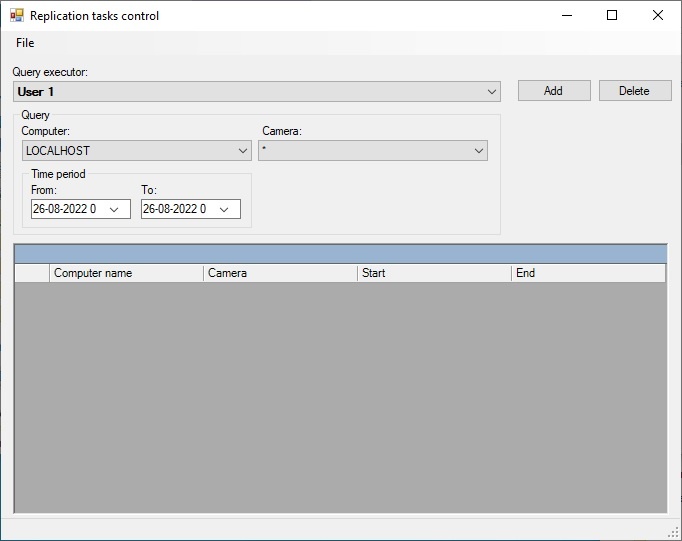Image resolution: width=682 pixels, height=541 pixels.
Task: Open the From date picker arrow
Action: click(x=114, y=209)
